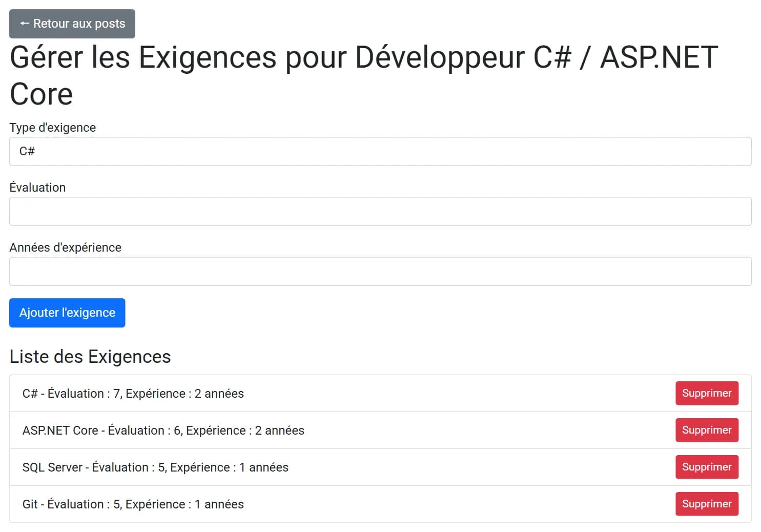The image size is (761, 532).
Task: Click the 'Années d'expérience' label
Action: [66, 248]
